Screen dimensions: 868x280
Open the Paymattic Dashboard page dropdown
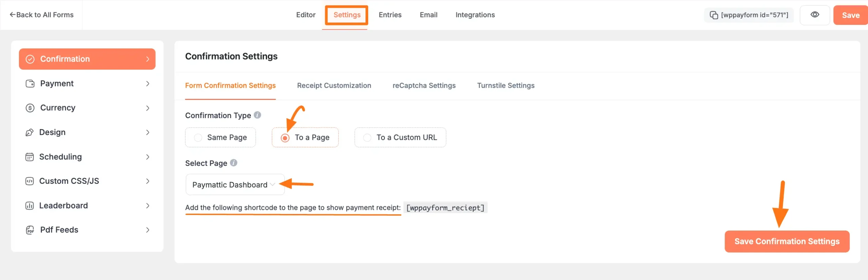pyautogui.click(x=235, y=185)
